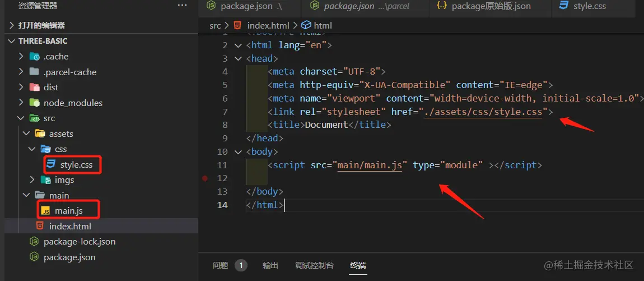Screen dimensions: 644x281
Task: Expand the dist folder chevron
Action: click(x=21, y=87)
